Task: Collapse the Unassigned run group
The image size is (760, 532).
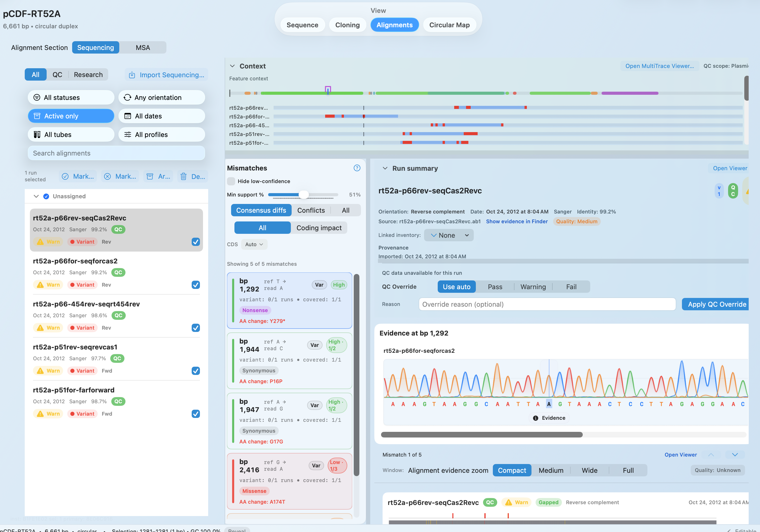Action: click(x=36, y=196)
